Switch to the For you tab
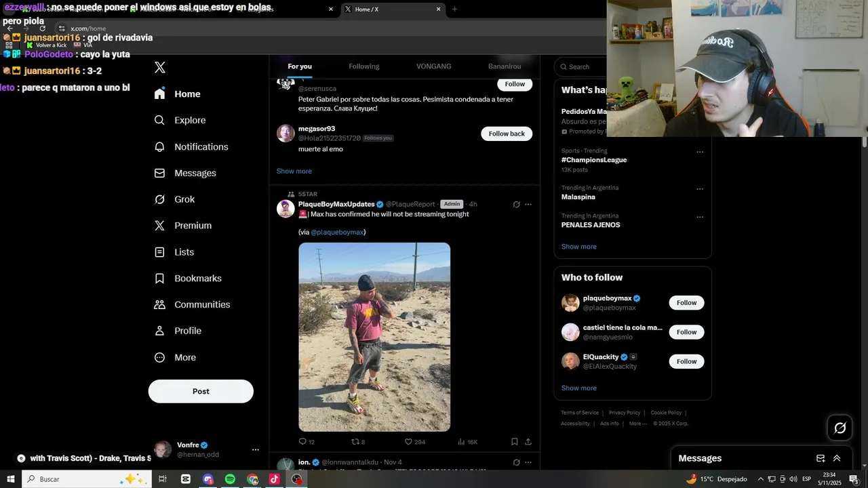 pos(300,66)
